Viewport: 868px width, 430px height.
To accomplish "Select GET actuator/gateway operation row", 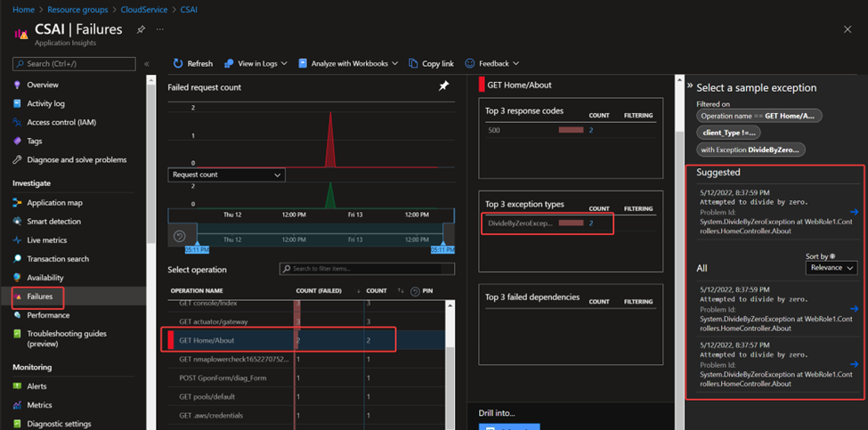I will pyautogui.click(x=306, y=321).
